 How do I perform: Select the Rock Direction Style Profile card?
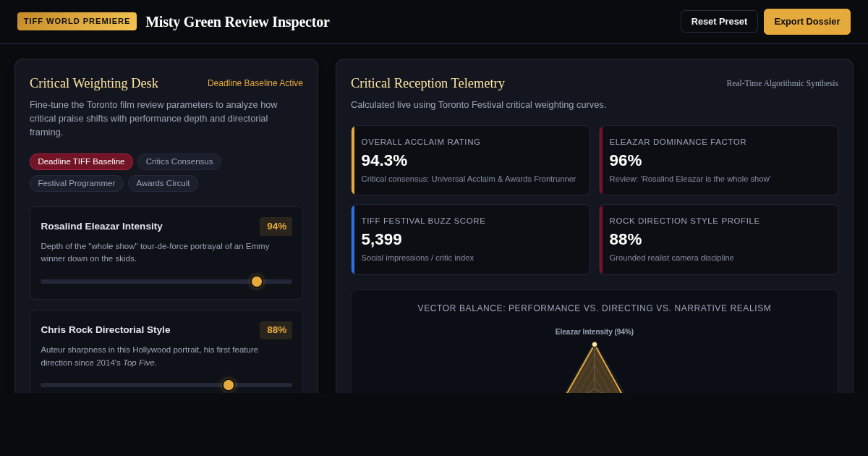[x=718, y=240]
